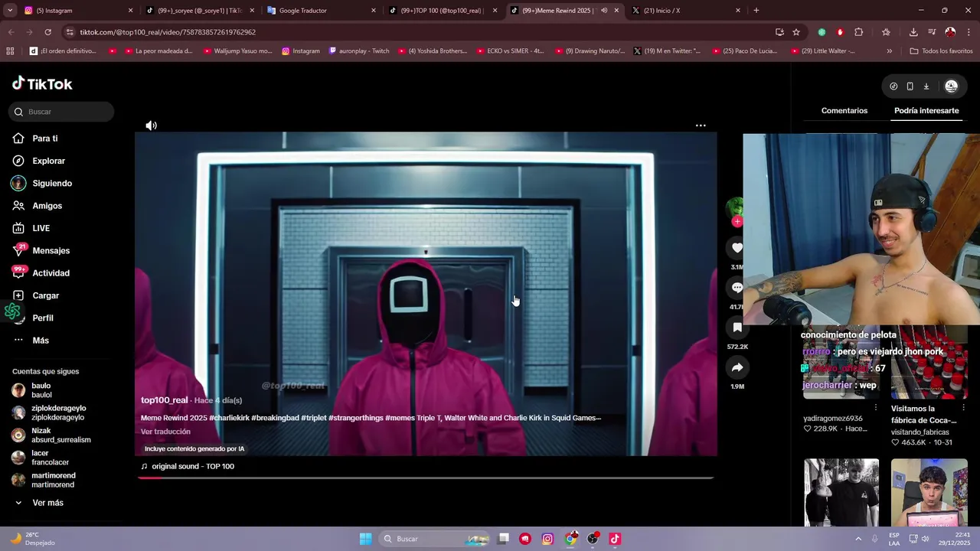
Task: Open TikTok profile avatar top right
Action: (x=951, y=86)
